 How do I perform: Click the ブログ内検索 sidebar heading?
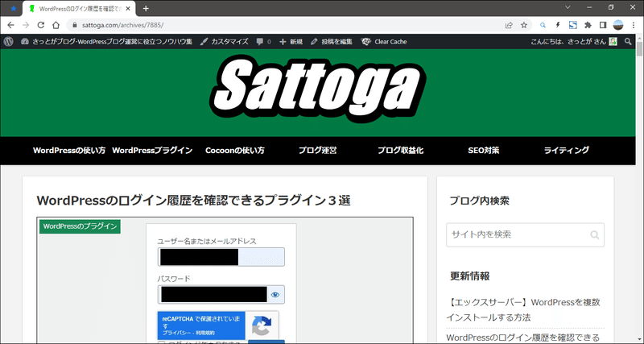[x=480, y=201]
